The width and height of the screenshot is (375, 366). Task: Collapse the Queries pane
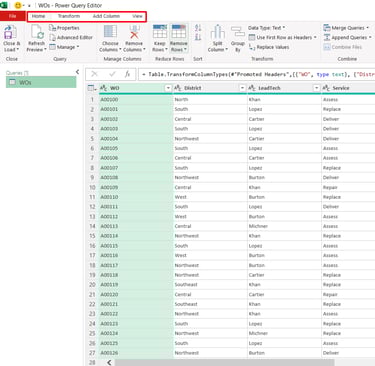(x=77, y=72)
